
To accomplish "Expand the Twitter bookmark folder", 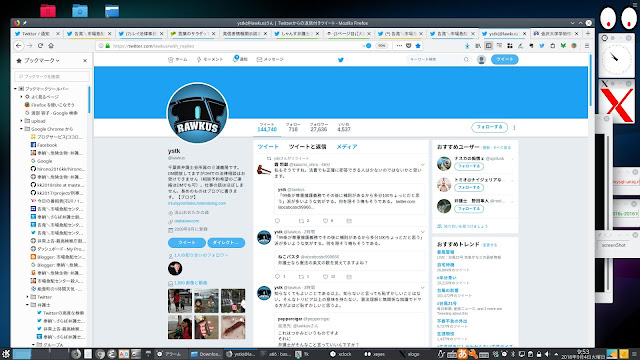I will point(28,297).
